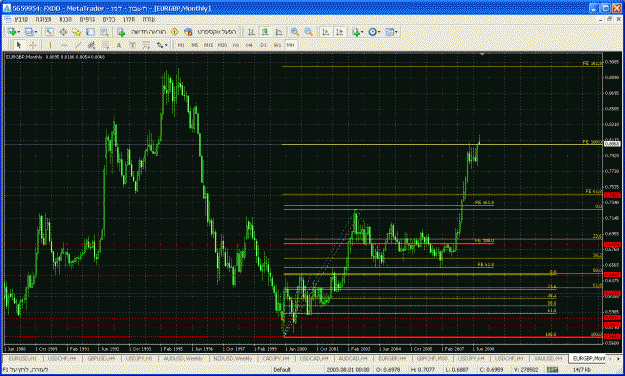Click the New Chart icon
Screen dimensions: 625x376
(12, 32)
